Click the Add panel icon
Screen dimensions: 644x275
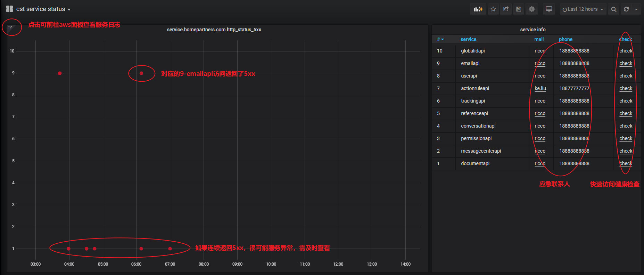478,9
